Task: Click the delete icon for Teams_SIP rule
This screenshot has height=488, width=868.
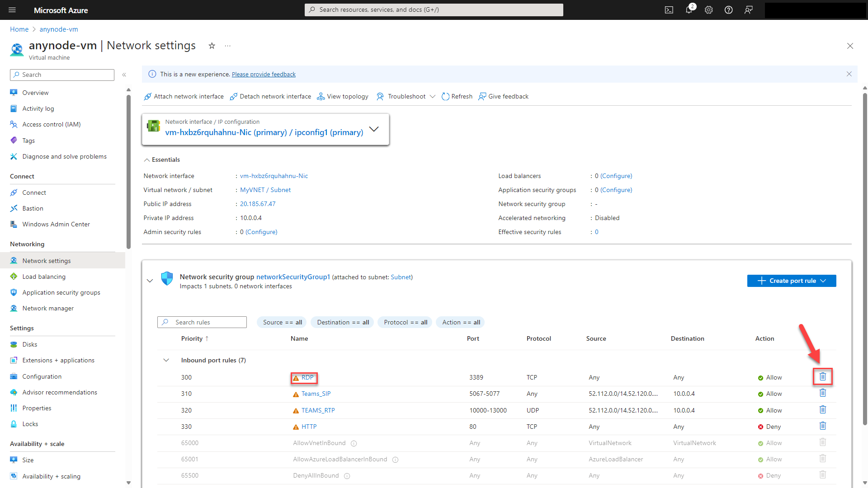Action: pyautogui.click(x=823, y=393)
